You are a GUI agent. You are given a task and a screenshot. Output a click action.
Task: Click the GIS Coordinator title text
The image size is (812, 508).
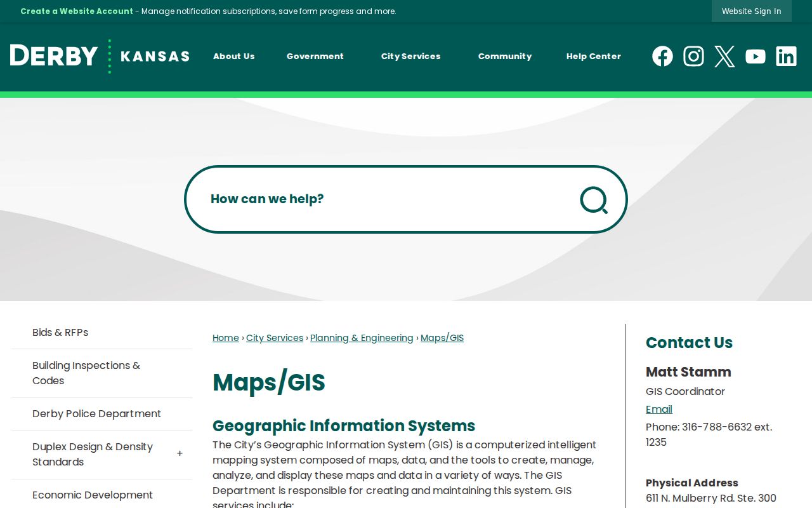tap(685, 392)
